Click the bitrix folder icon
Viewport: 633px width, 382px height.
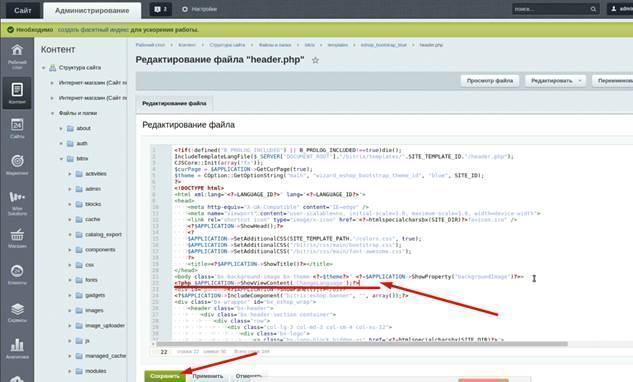click(x=70, y=159)
